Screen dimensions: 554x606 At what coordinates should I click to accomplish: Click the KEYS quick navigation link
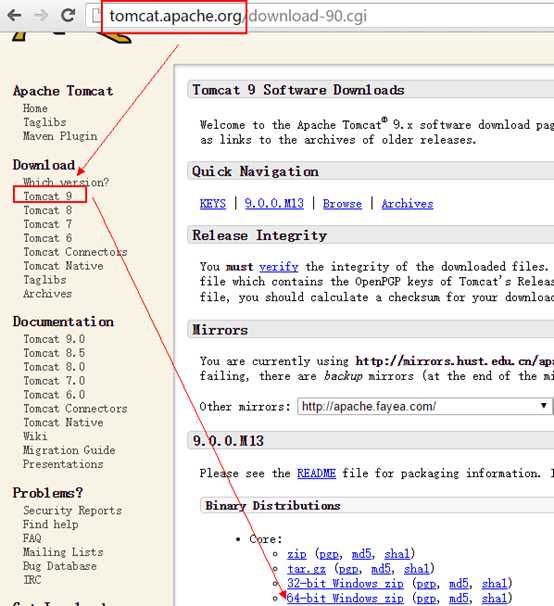coord(213,204)
